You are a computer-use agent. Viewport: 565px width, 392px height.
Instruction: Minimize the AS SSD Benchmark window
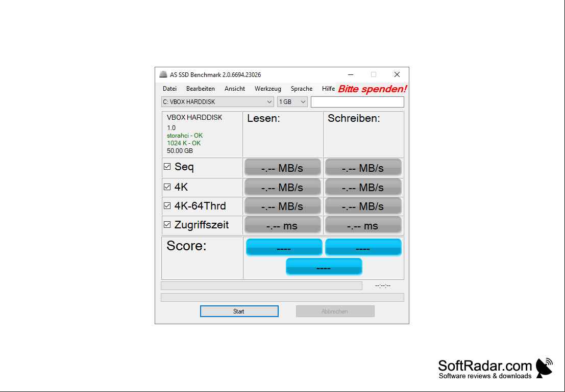coord(351,74)
